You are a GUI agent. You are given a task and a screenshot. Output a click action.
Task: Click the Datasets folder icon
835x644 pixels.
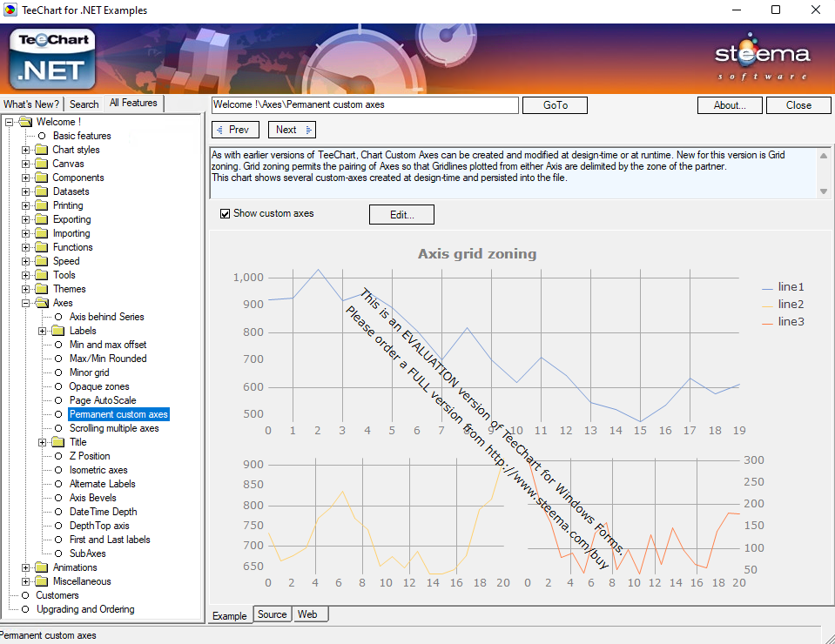tap(42, 191)
